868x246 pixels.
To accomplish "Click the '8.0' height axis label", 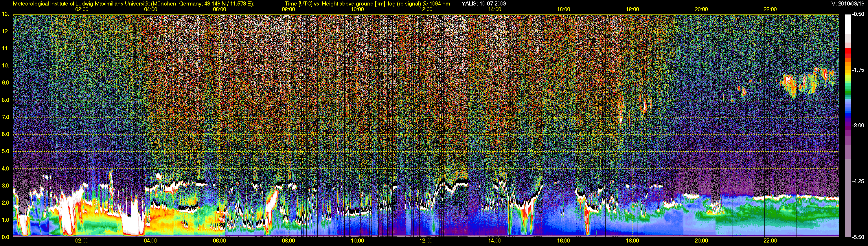I will [5, 100].
